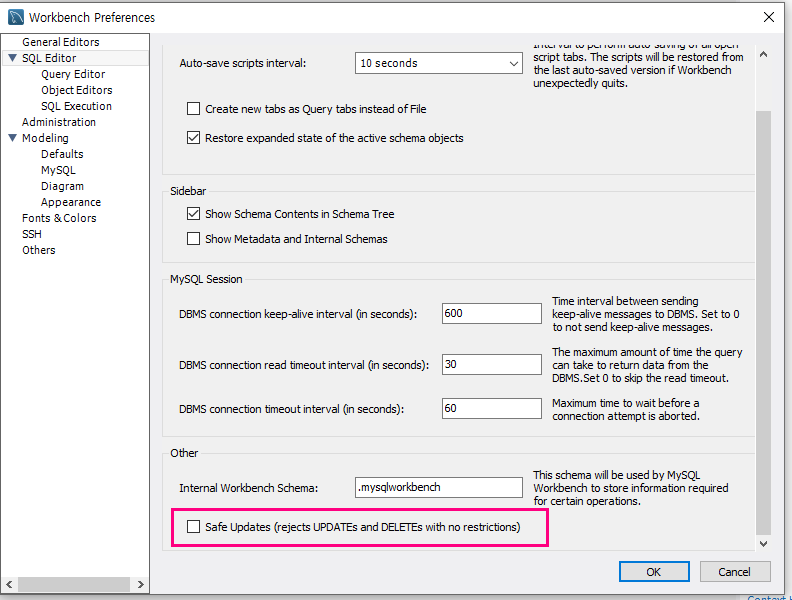
Task: Click the Sidebar section label
Action: (188, 191)
